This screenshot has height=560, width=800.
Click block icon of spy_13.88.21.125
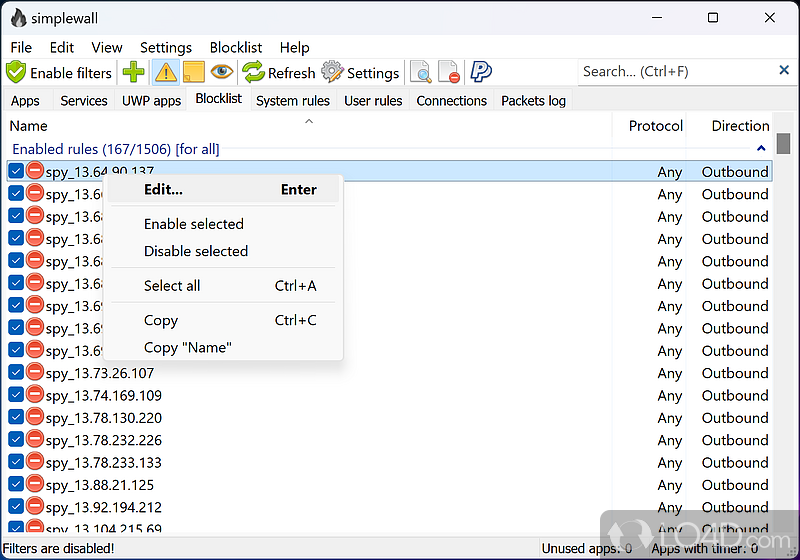point(35,483)
